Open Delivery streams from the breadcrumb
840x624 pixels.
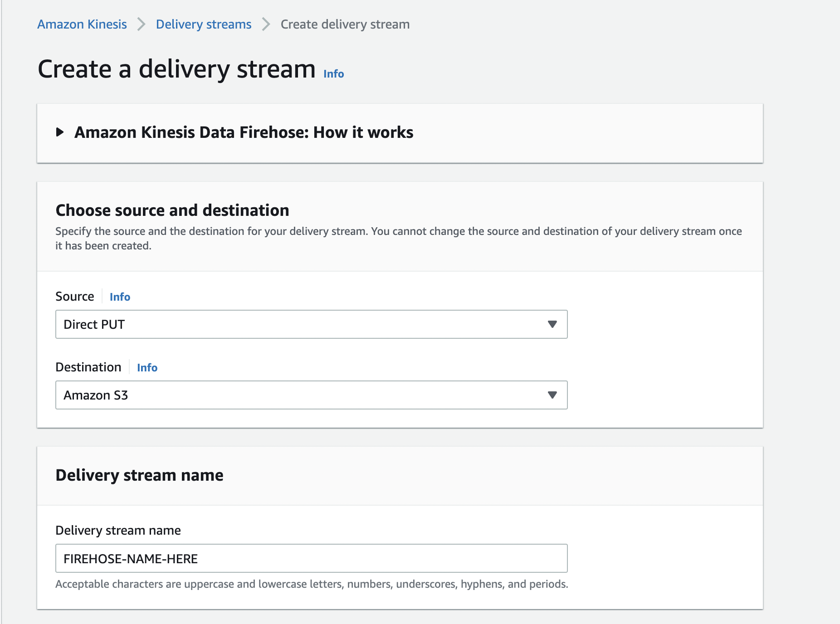click(204, 24)
